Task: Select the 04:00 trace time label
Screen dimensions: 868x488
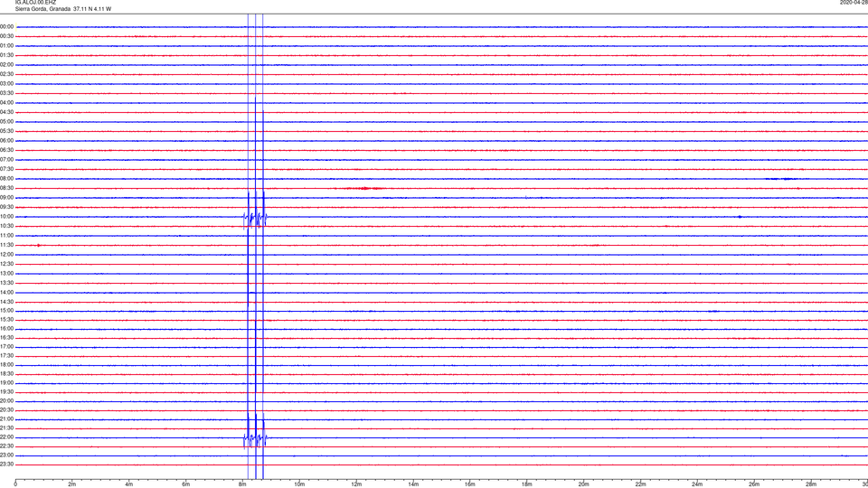Action: pos(6,103)
